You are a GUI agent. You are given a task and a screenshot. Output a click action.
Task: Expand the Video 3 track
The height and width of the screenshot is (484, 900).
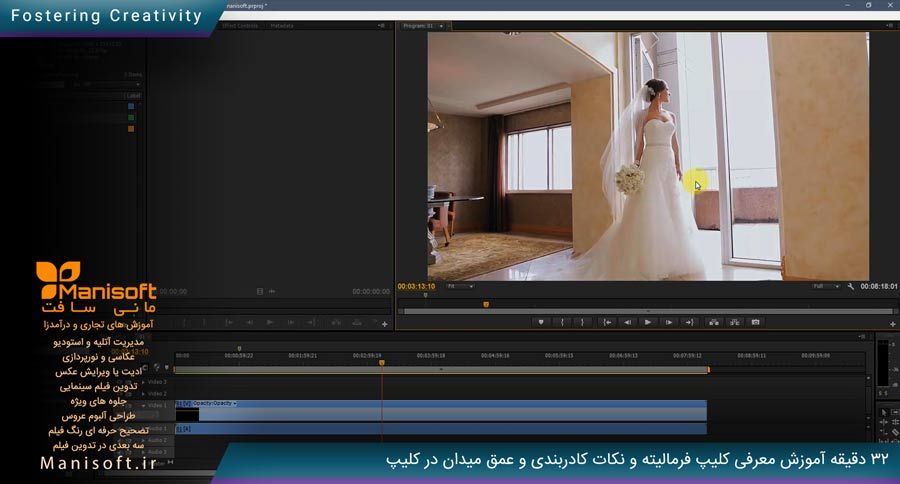click(x=143, y=382)
